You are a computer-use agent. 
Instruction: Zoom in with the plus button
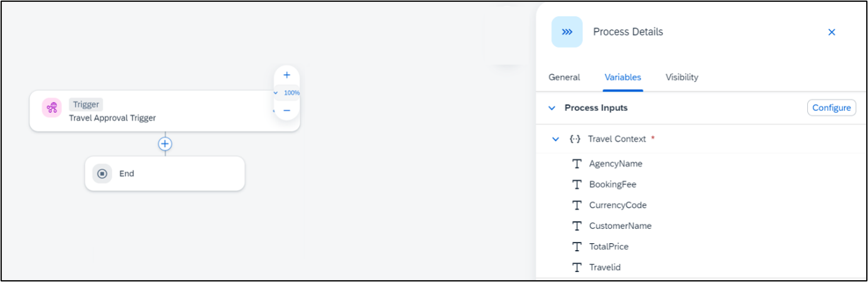[x=286, y=75]
